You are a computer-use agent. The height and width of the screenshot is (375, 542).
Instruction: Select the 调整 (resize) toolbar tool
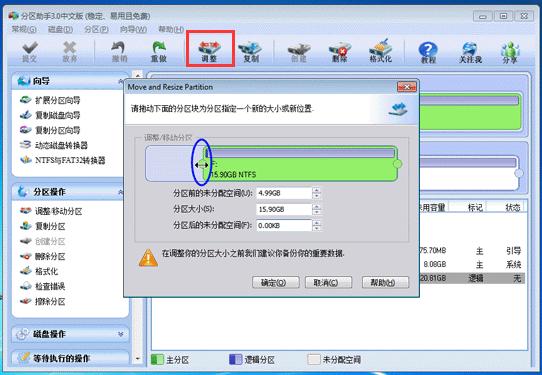pos(209,51)
